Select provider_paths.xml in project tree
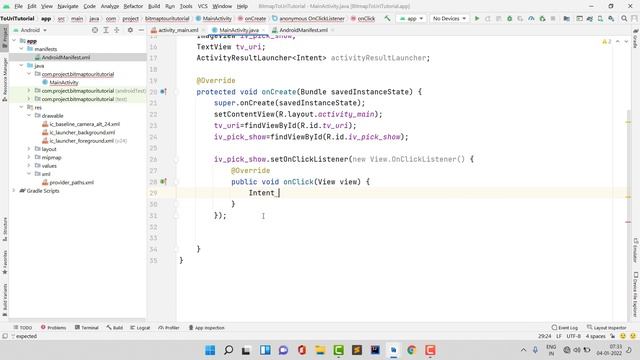This screenshot has width=640, height=360. (x=71, y=182)
